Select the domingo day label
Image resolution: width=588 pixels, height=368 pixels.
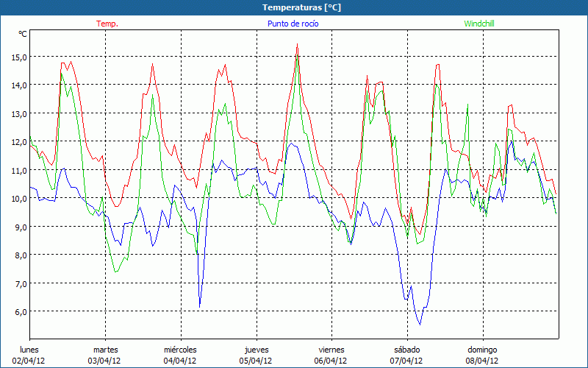482,350
